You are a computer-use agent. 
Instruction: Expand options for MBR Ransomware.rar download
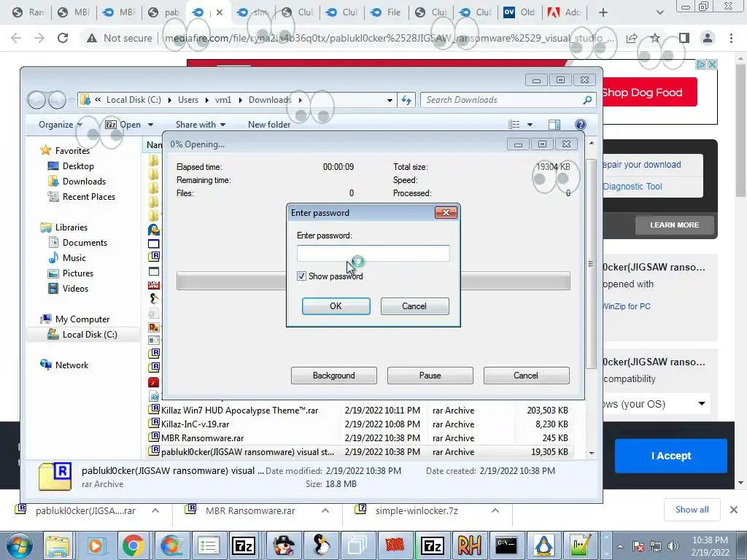click(x=325, y=511)
